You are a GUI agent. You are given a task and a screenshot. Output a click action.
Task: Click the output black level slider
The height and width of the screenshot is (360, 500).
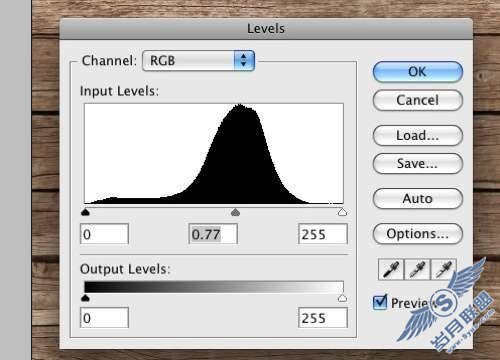pyautogui.click(x=85, y=298)
